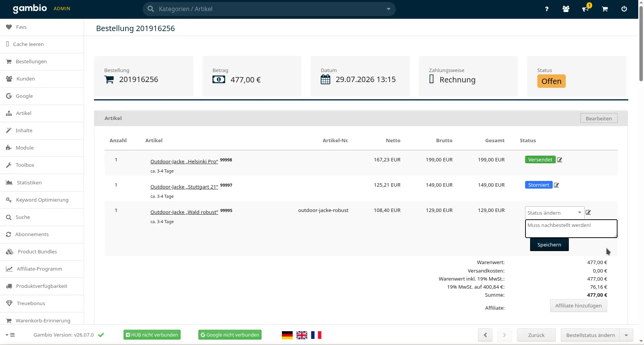Open Outdoor-Jacke Wald robust link
Viewport: 644px width, 345px height.
[184, 212]
